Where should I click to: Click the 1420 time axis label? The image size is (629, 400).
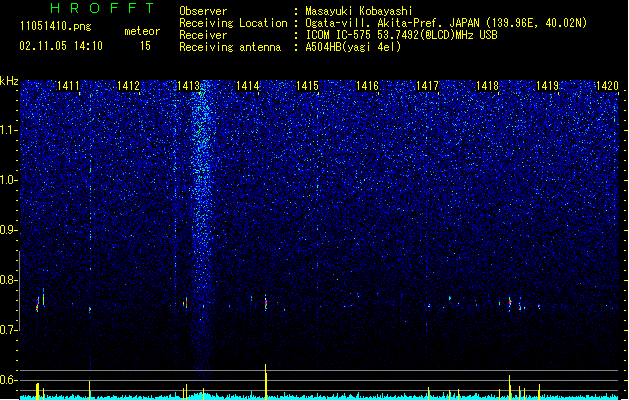click(607, 86)
